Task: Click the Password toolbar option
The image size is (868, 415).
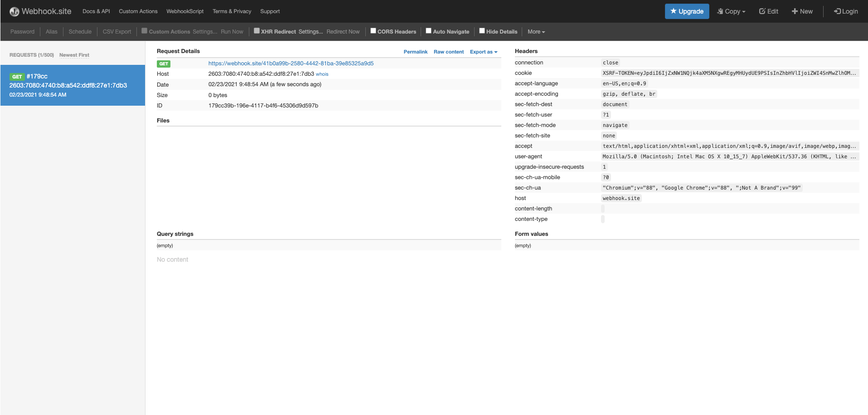Action: pyautogui.click(x=22, y=32)
